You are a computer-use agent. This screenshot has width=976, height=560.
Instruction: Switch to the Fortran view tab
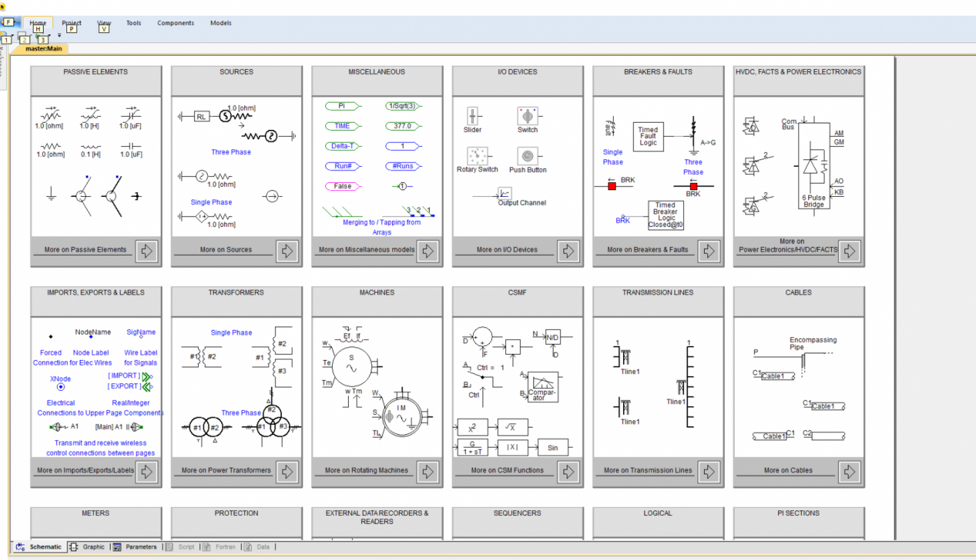219,547
